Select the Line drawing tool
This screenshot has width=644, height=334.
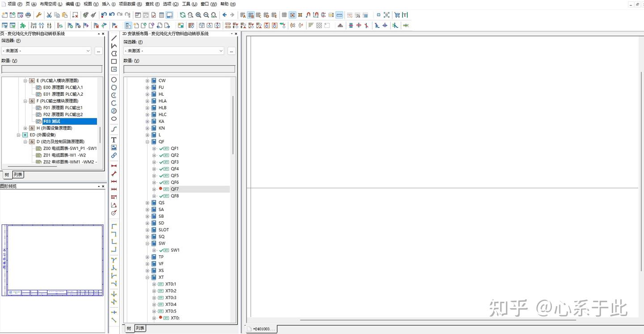[x=114, y=38]
